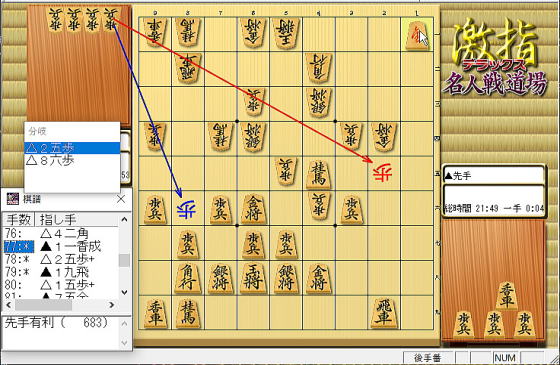Click the 指し手 column header
Image resolution: width=560 pixels, height=365 pixels.
pos(76,220)
